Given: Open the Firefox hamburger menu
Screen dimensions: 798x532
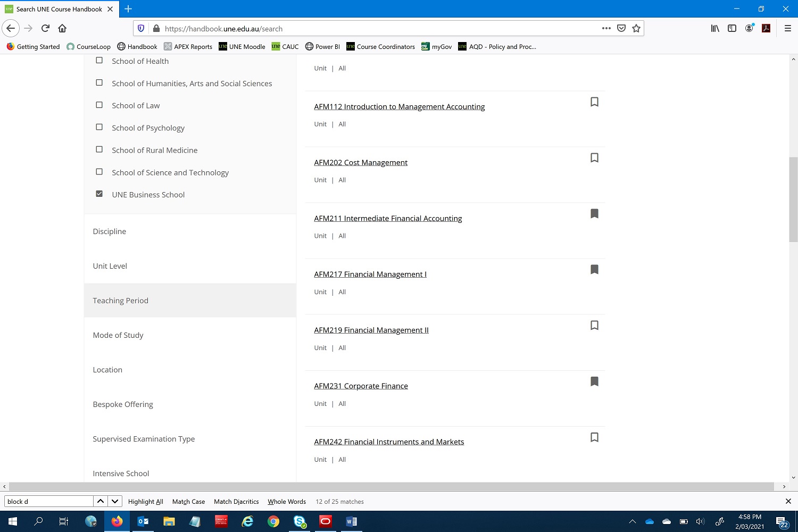Looking at the screenshot, I should point(788,28).
